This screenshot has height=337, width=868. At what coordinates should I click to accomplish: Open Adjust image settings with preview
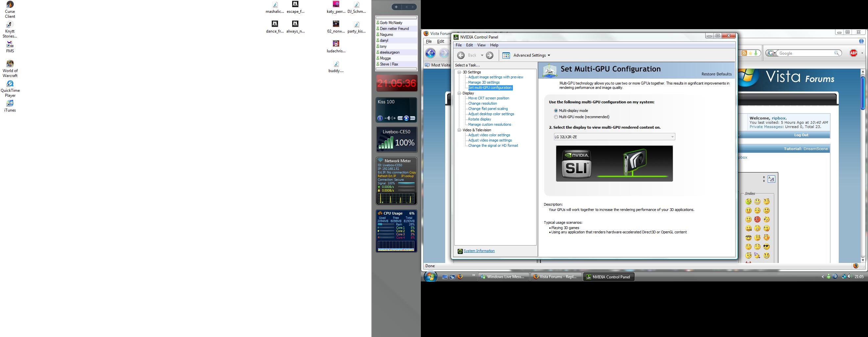pyautogui.click(x=496, y=77)
